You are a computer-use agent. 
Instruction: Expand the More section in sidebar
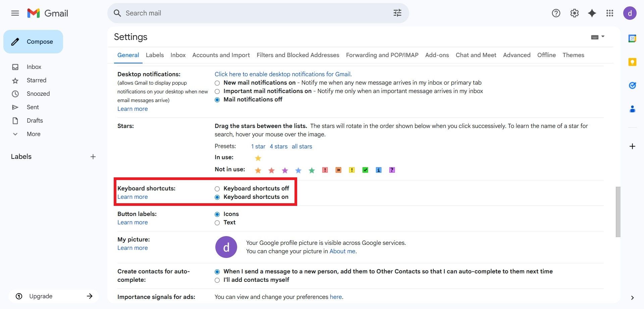coord(33,134)
